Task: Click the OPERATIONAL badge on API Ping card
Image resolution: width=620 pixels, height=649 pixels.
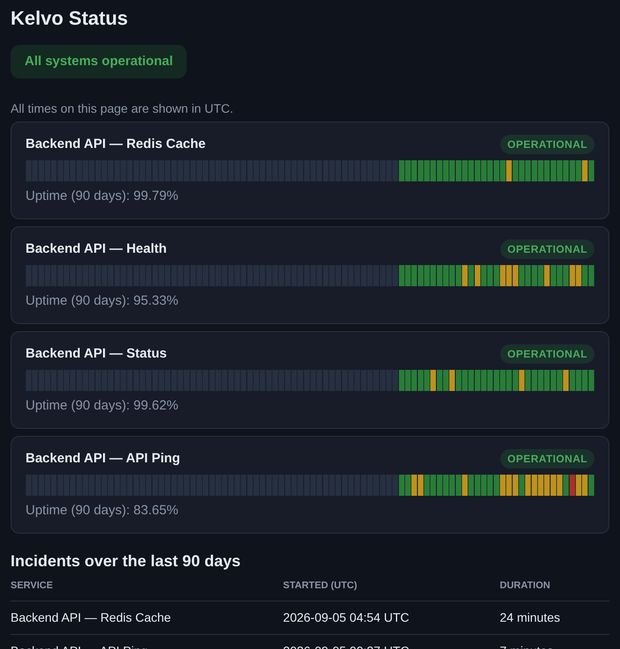Action: click(547, 458)
